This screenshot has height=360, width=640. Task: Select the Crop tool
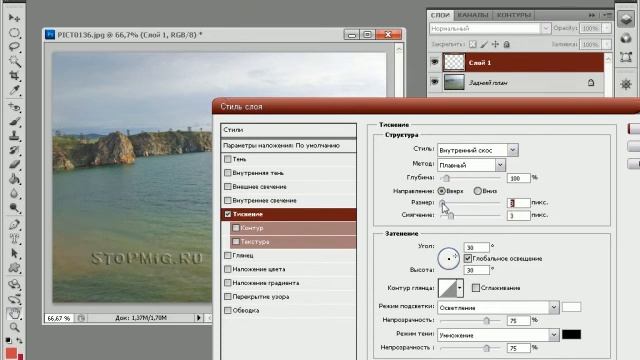[x=14, y=76]
